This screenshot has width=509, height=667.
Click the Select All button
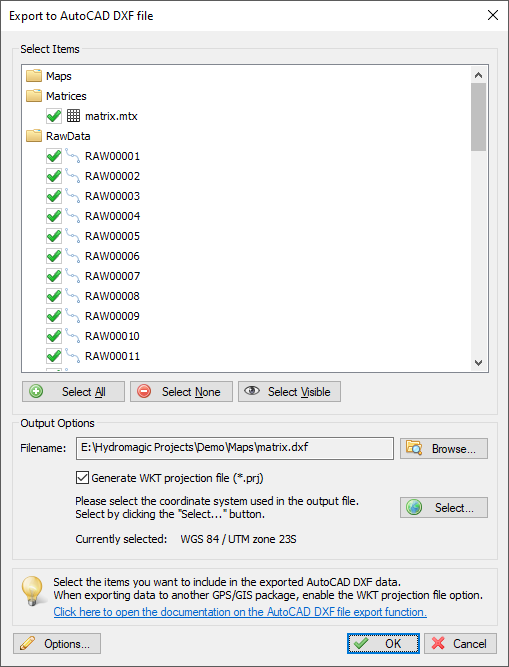click(x=73, y=391)
